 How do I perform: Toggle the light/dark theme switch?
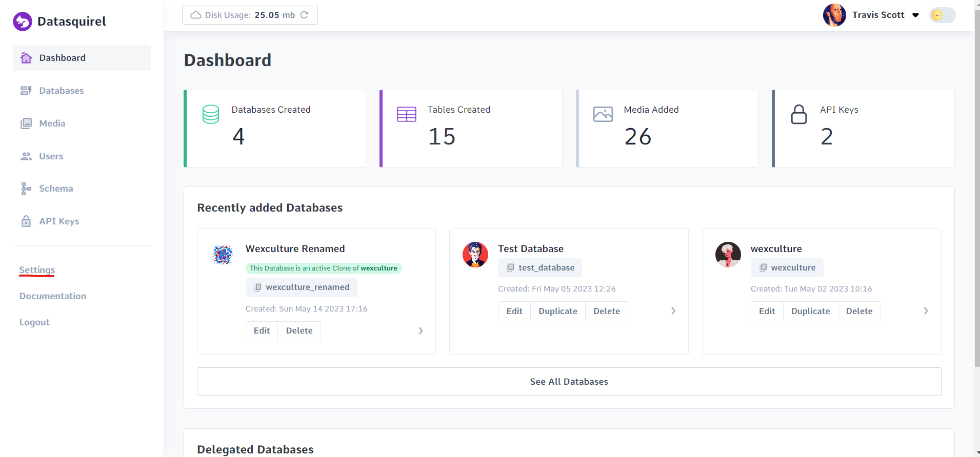point(943,15)
